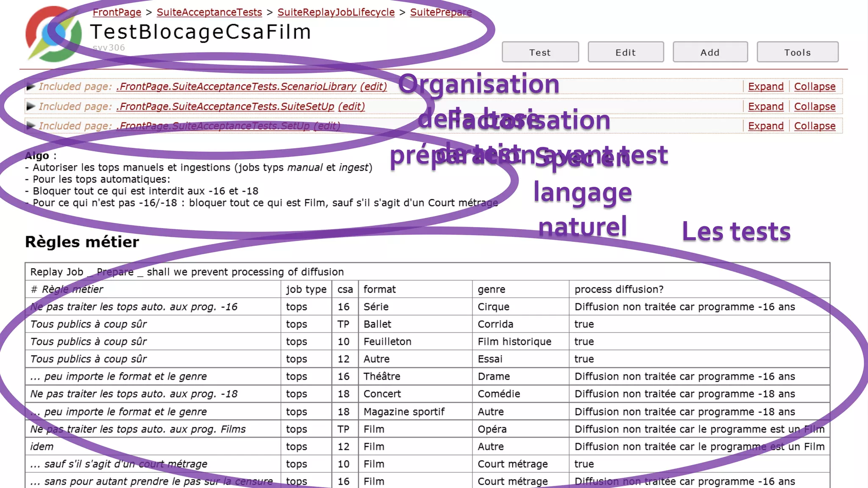
Task: Click (edit) next to SetUp page
Action: 327,126
